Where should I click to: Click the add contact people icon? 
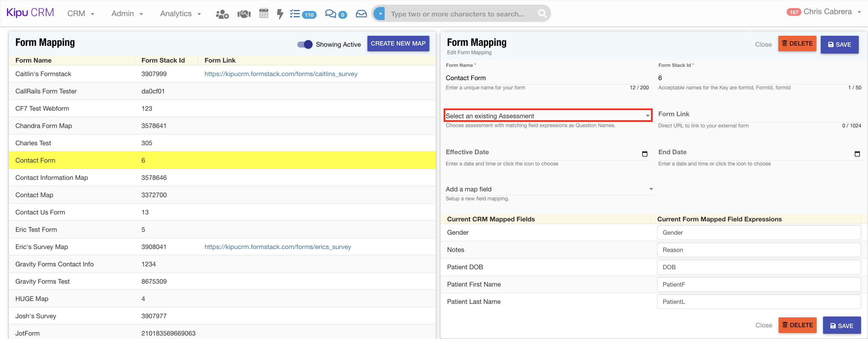pyautogui.click(x=222, y=14)
